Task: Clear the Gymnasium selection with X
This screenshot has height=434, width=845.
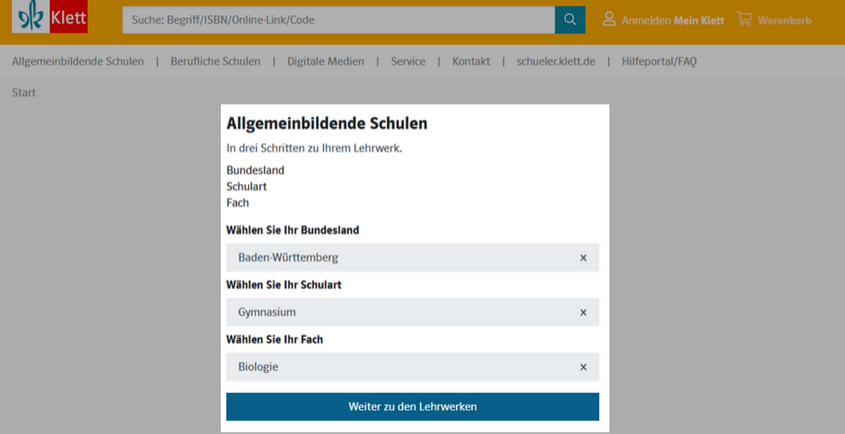Action: tap(583, 312)
